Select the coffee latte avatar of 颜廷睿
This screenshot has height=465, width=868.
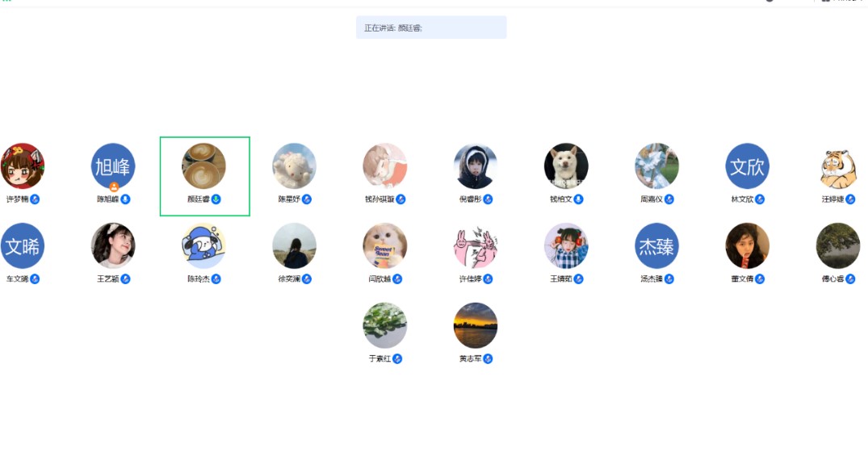coord(203,166)
